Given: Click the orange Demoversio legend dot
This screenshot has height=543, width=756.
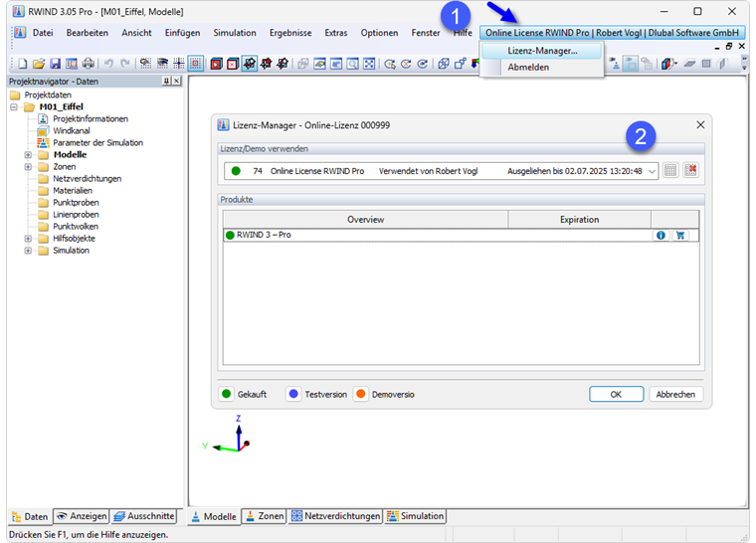Looking at the screenshot, I should 360,394.
